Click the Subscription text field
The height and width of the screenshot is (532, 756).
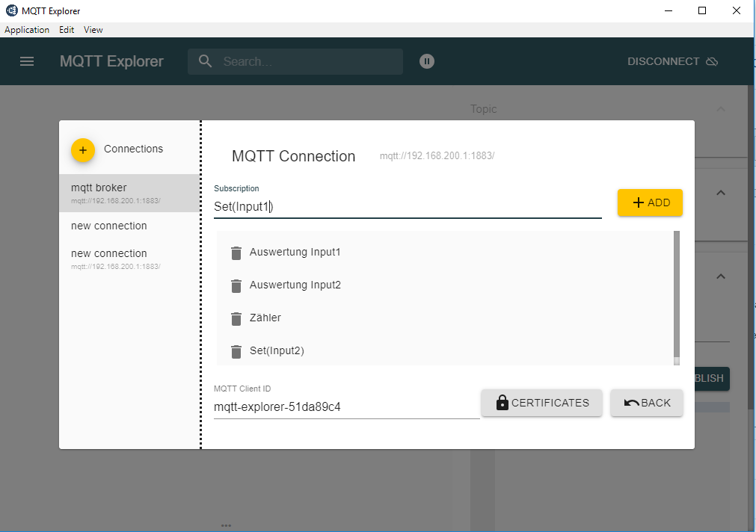pyautogui.click(x=408, y=207)
